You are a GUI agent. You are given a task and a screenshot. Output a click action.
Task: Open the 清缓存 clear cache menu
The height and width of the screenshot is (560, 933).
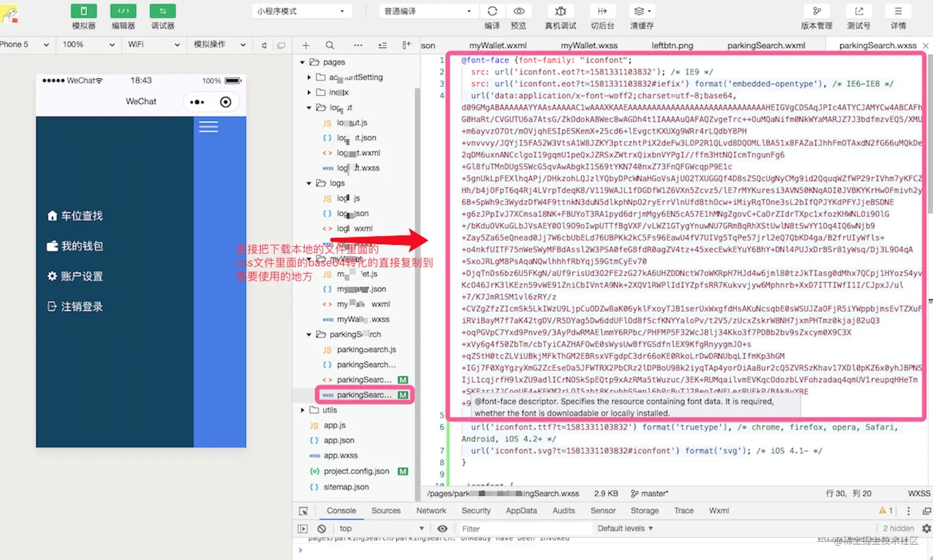click(x=642, y=11)
